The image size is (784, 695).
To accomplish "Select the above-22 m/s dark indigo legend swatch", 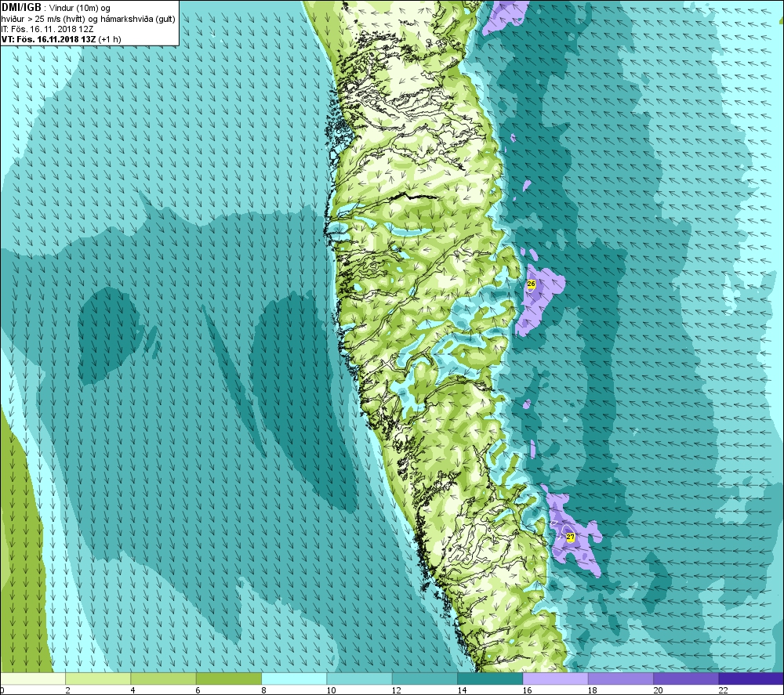I will point(752,679).
